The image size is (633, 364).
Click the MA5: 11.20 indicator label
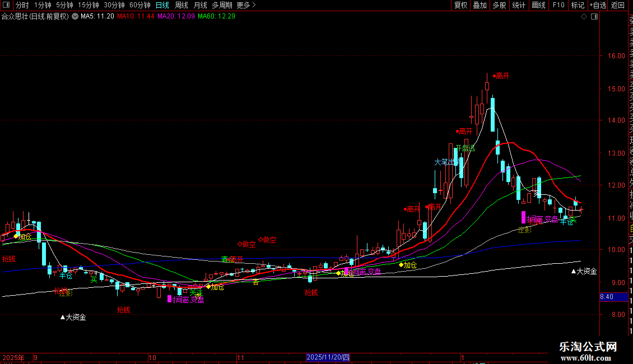[x=97, y=17]
